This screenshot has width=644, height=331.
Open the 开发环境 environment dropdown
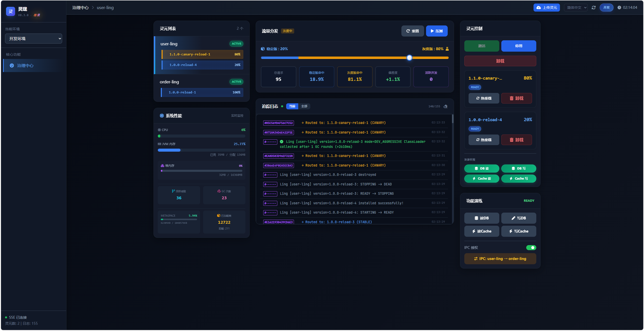(33, 39)
